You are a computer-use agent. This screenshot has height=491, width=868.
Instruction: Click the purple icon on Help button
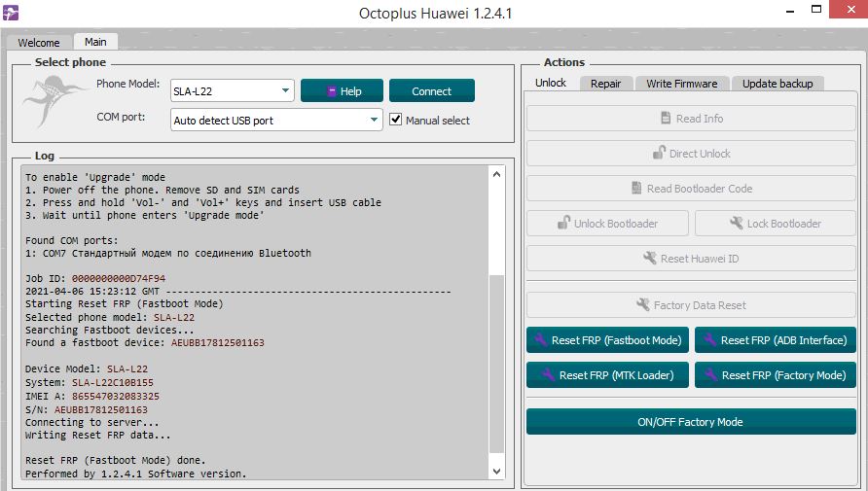[x=332, y=91]
